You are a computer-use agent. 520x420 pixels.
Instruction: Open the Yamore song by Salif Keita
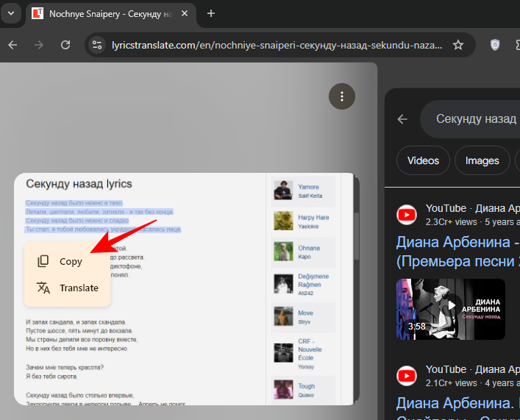click(x=308, y=187)
